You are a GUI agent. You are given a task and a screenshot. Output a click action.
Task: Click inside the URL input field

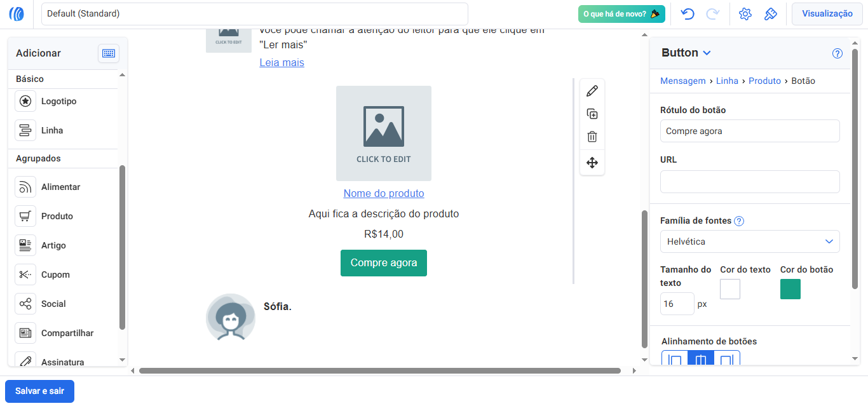click(750, 182)
